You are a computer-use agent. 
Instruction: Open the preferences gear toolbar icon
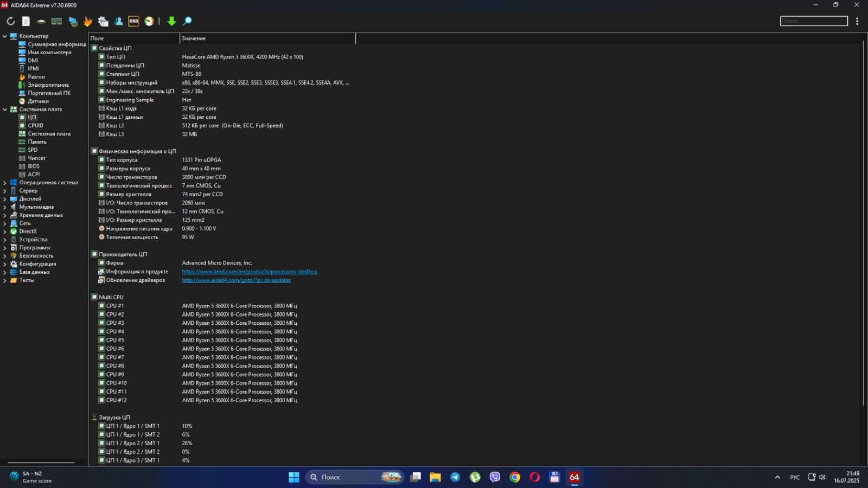coord(103,21)
